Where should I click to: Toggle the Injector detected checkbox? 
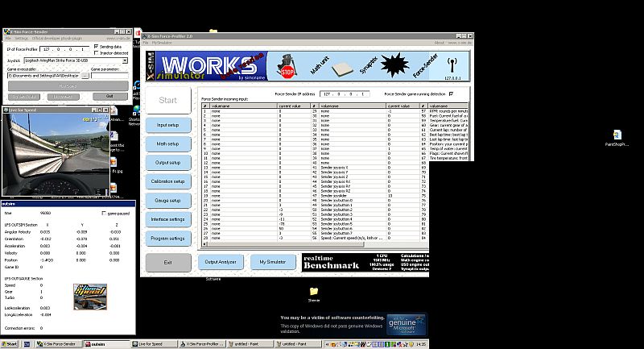[96, 53]
